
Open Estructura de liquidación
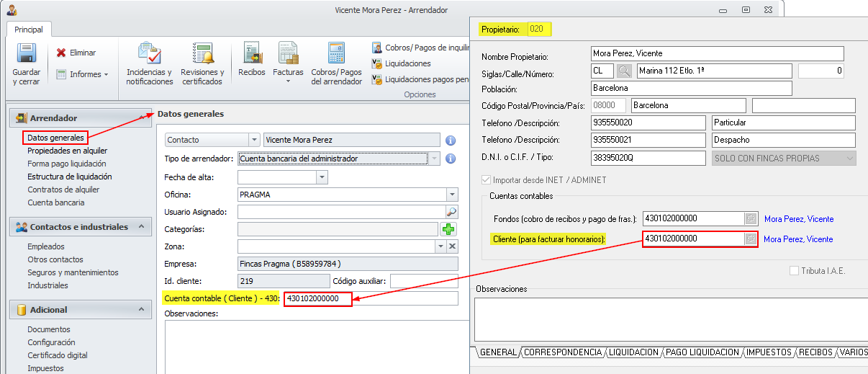tap(69, 177)
